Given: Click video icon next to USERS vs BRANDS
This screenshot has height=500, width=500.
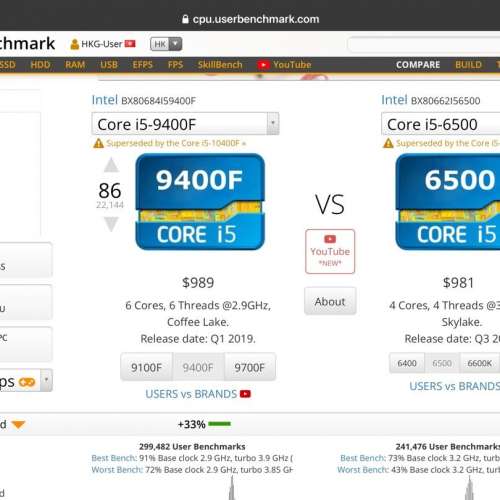Looking at the screenshot, I should [245, 394].
